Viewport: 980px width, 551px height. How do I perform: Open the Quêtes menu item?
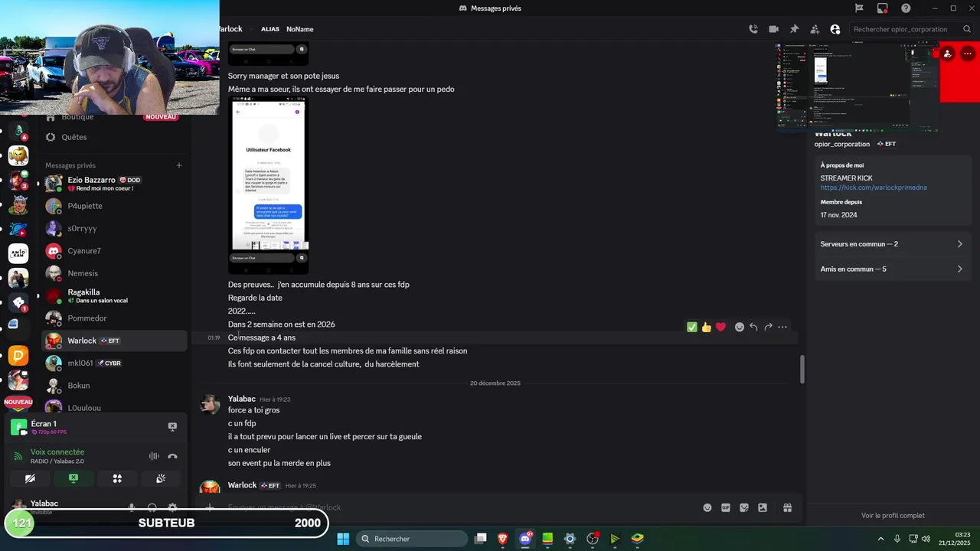tap(114, 137)
